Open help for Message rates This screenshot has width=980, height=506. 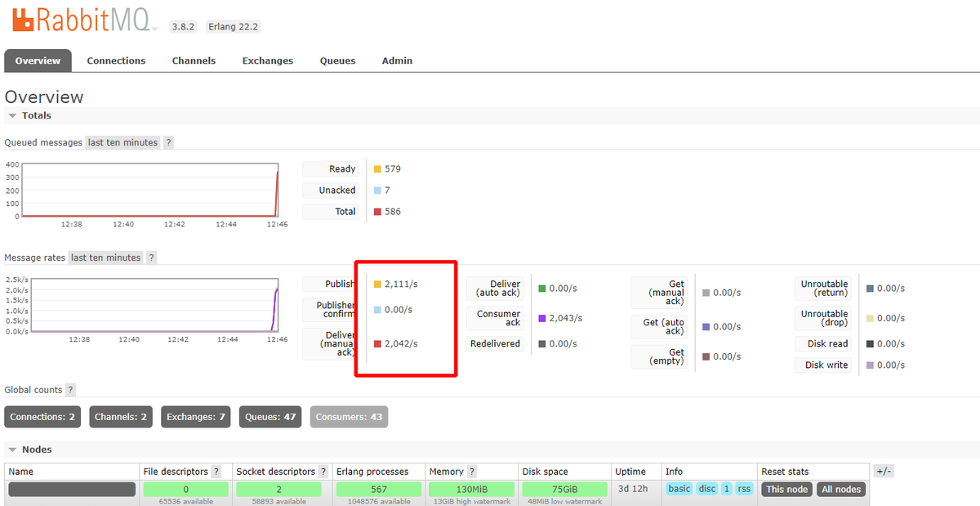(151, 257)
